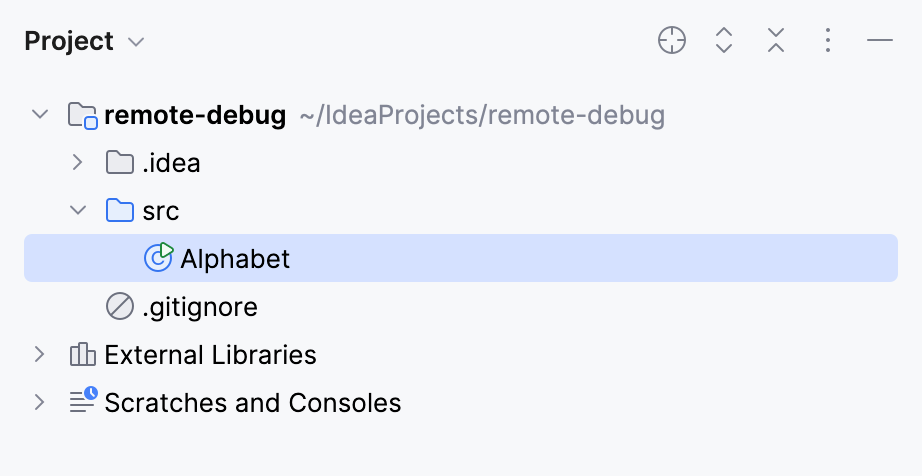Expand Scratches and Consoles node
The height and width of the screenshot is (476, 922).
coord(40,403)
